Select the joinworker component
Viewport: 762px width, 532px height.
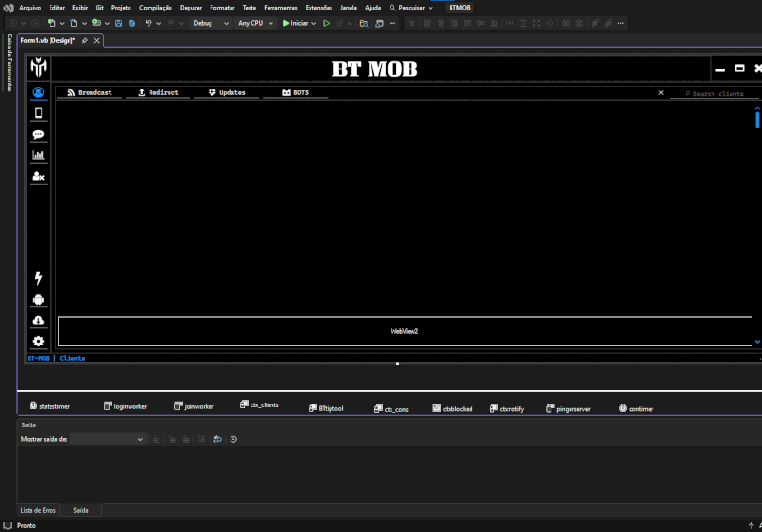(x=194, y=406)
